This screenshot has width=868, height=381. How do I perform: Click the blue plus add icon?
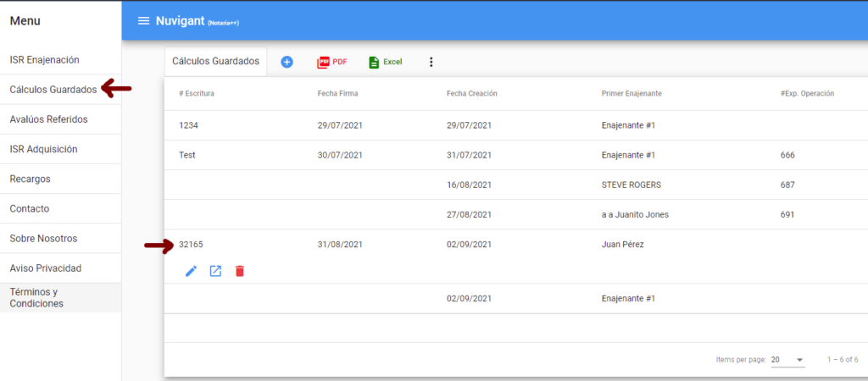click(287, 62)
